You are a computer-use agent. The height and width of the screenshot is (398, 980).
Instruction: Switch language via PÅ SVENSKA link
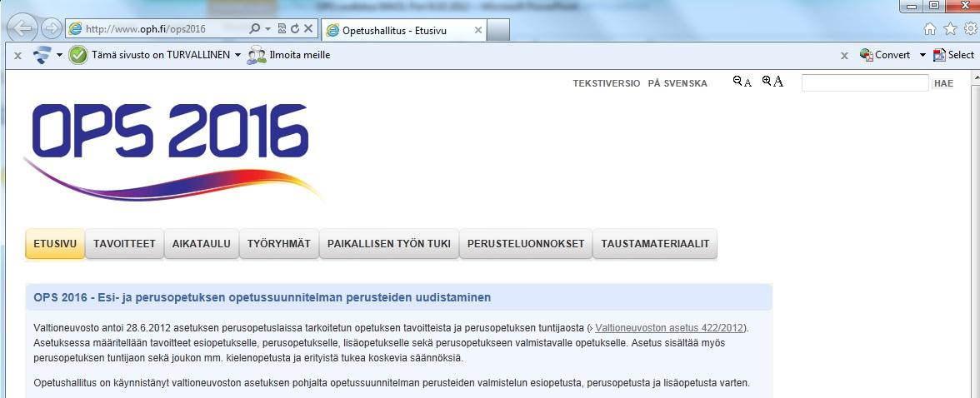[677, 83]
